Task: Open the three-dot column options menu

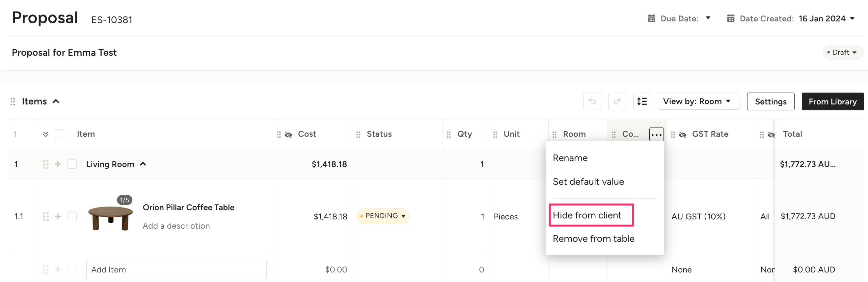Action: coord(656,134)
